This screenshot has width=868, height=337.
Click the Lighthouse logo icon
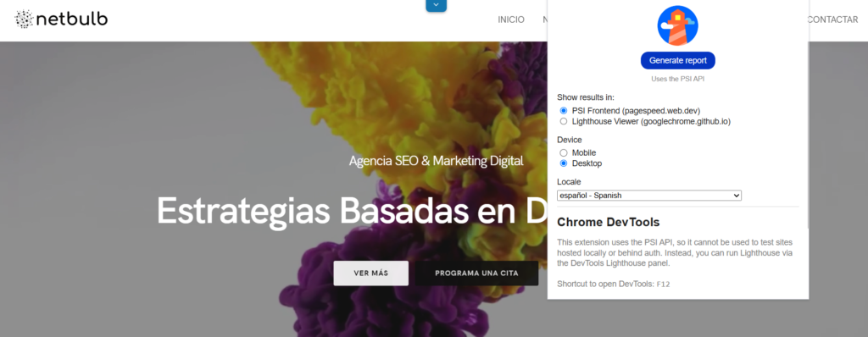tap(677, 25)
